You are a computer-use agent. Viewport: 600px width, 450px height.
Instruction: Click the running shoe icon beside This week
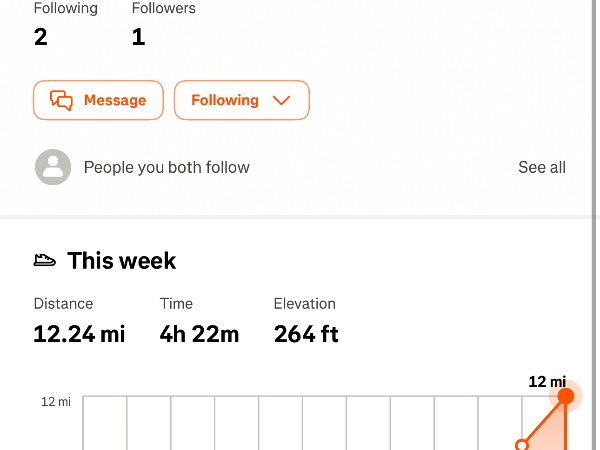click(x=45, y=261)
